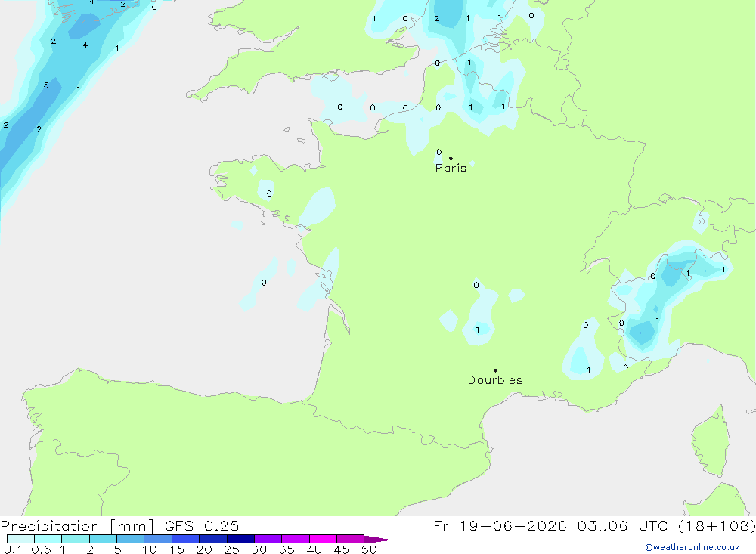Click the Dourbies city label

point(495,380)
